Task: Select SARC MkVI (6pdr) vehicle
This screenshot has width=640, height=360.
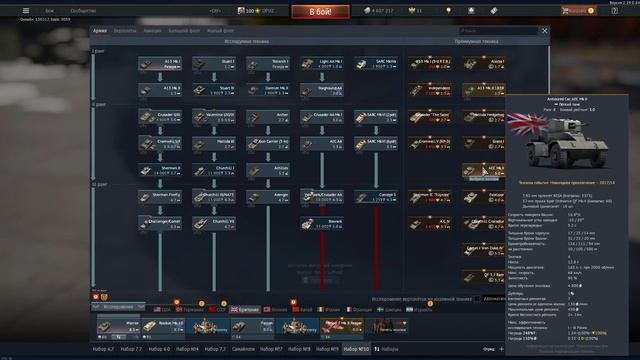Action: tap(376, 144)
